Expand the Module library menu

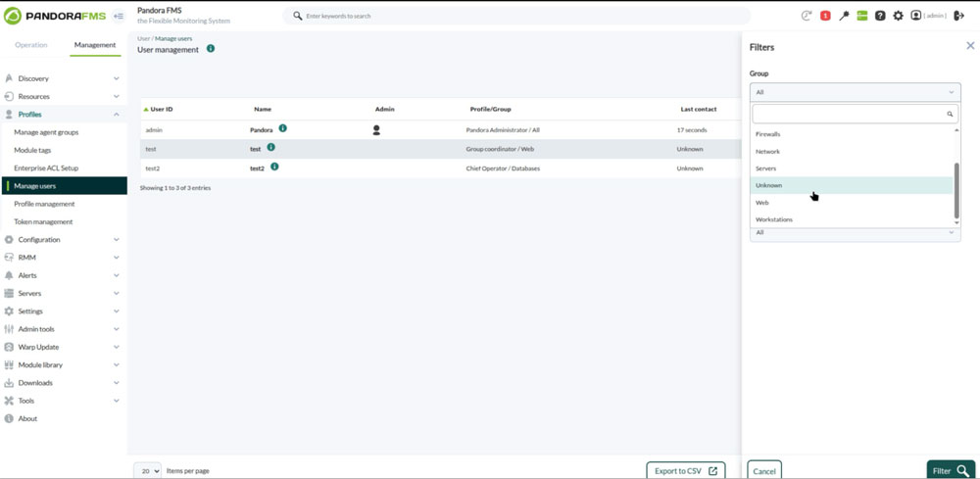63,364
